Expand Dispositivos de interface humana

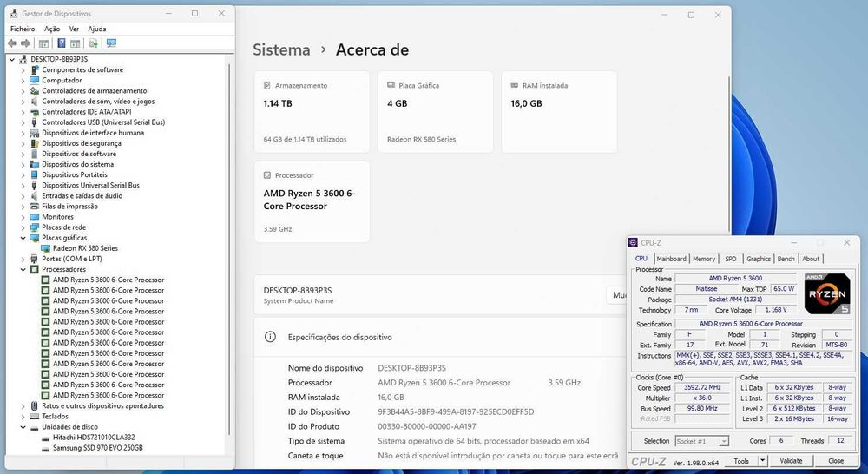23,134
